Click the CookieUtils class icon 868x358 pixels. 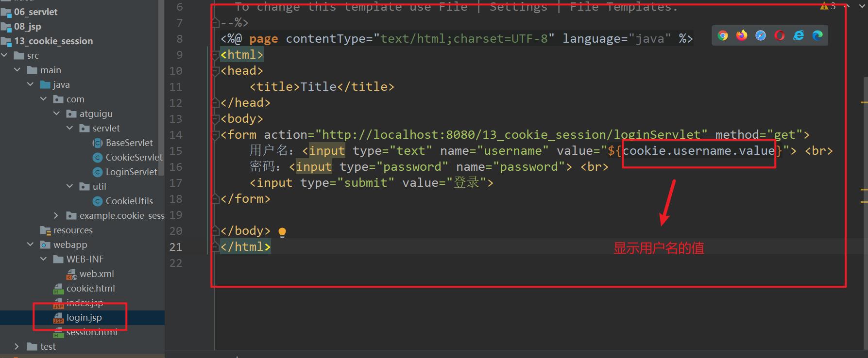tap(98, 201)
